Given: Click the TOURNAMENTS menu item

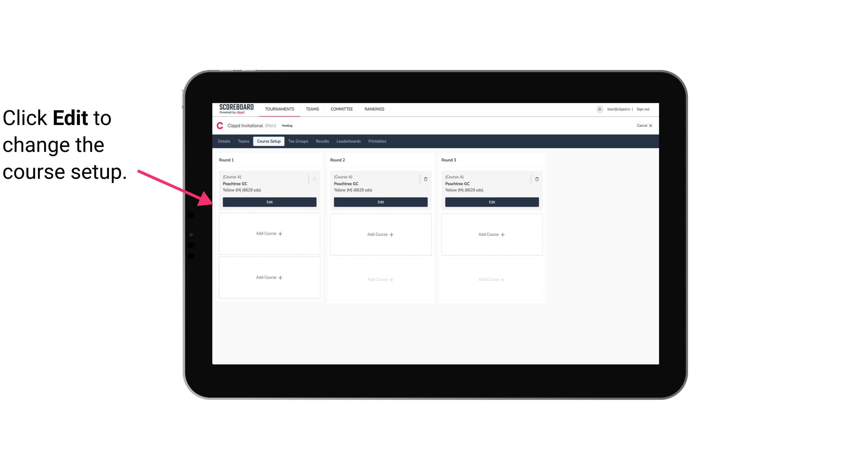Looking at the screenshot, I should click(x=280, y=109).
